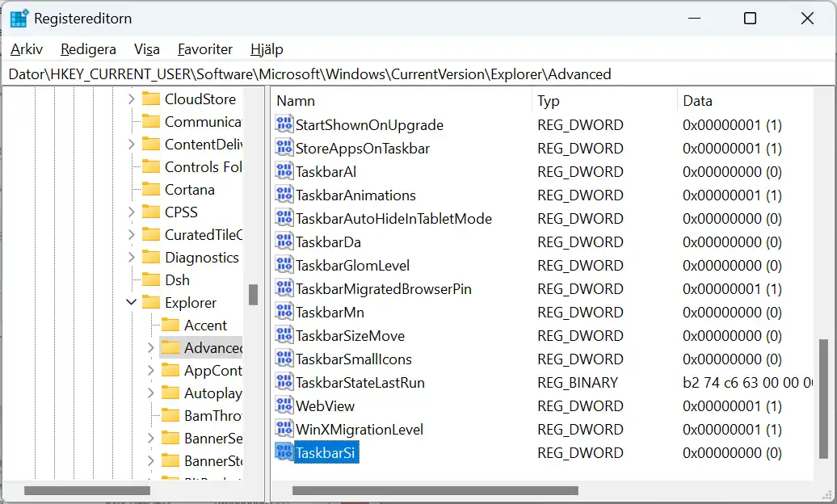Expand the CPSS tree node
This screenshot has width=837, height=504.
pos(132,212)
